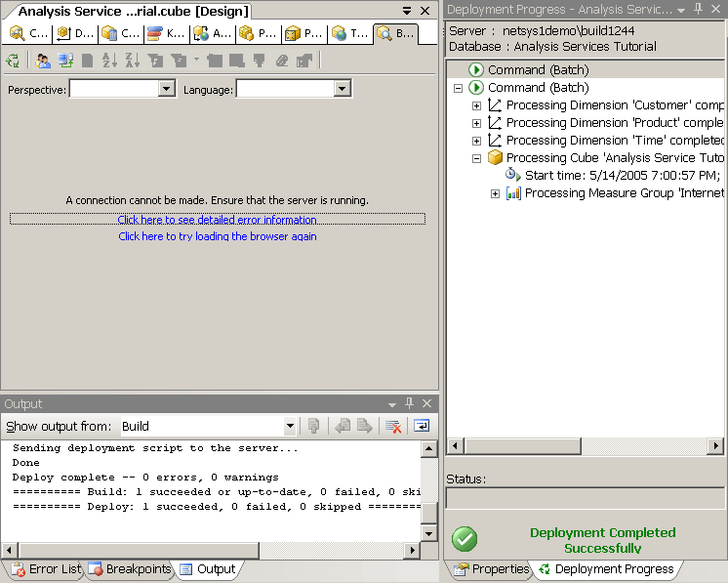
Task: Select the first Command (Batch) row
Action: coord(586,69)
